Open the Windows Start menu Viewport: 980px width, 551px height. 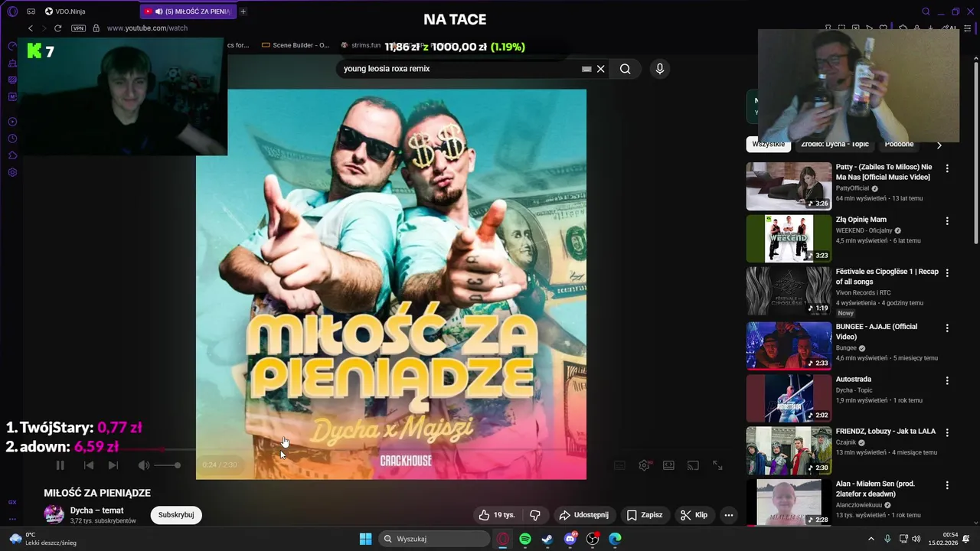click(365, 539)
